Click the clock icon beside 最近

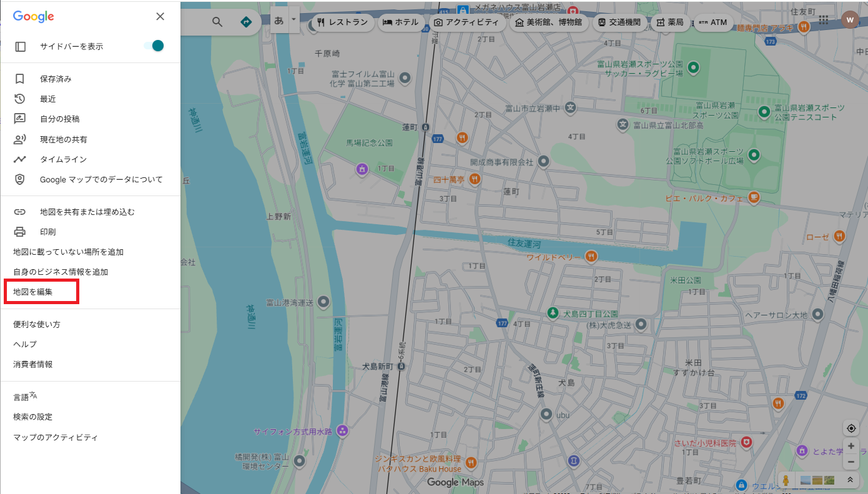pyautogui.click(x=19, y=98)
